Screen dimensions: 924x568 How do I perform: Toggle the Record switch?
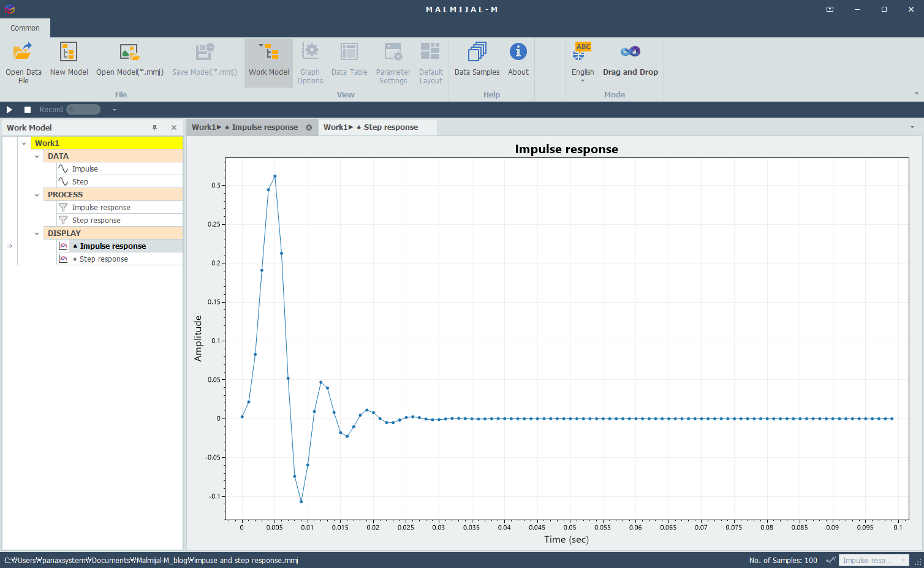point(83,110)
